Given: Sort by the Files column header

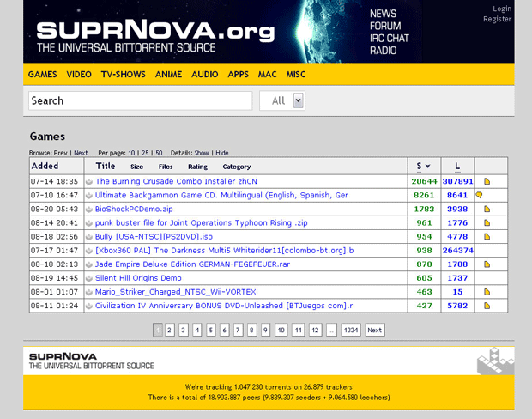Looking at the screenshot, I should pyautogui.click(x=166, y=167).
